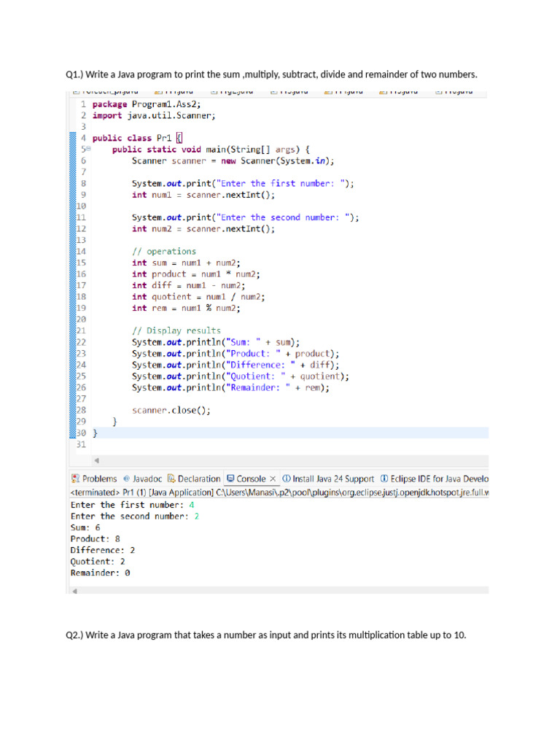Screen dimensions: 560x747
Task: Click the Q2 multiplication table question text
Action: (x=265, y=635)
